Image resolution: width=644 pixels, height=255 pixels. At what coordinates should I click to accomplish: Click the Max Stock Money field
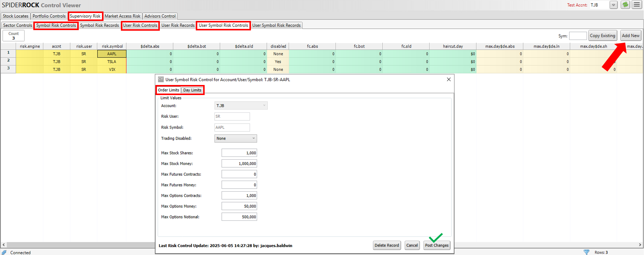pos(239,164)
